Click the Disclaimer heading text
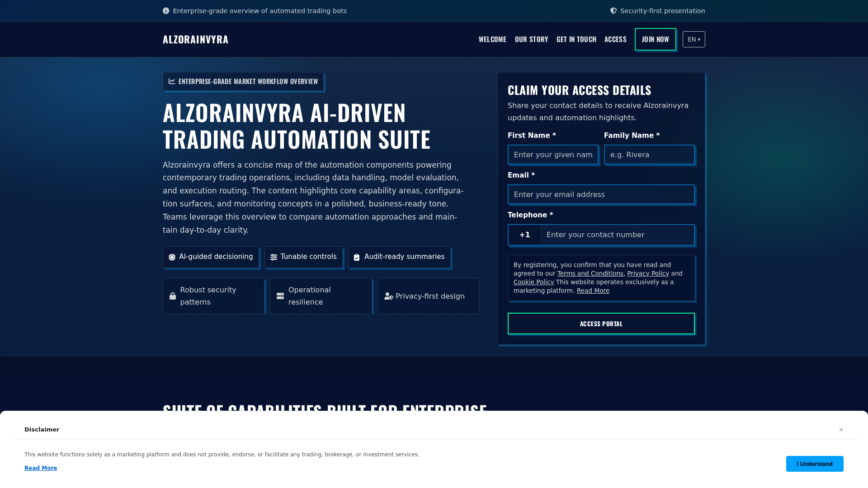This screenshot has height=488, width=868. [42, 430]
